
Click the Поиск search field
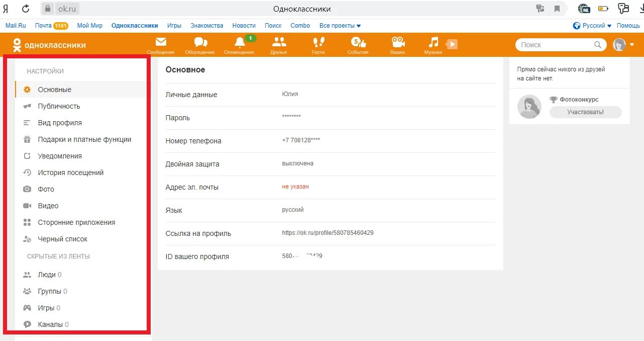pyautogui.click(x=561, y=45)
